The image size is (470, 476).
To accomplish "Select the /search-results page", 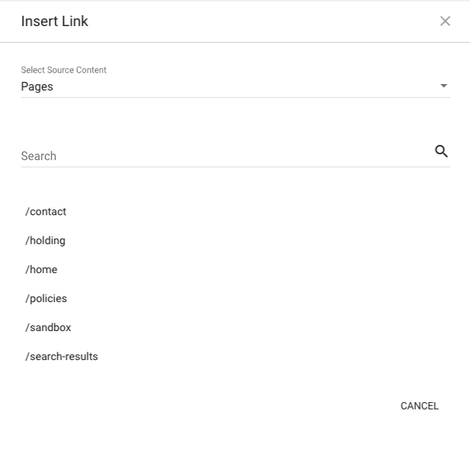I will pyautogui.click(x=62, y=356).
